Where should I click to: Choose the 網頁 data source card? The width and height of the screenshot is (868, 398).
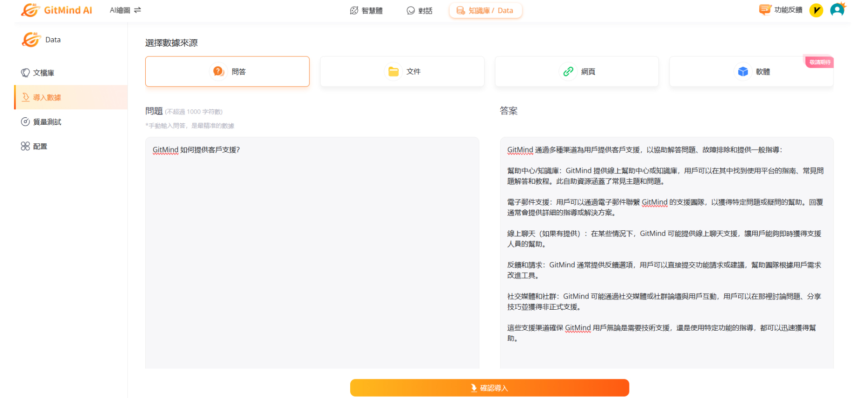pyautogui.click(x=577, y=71)
